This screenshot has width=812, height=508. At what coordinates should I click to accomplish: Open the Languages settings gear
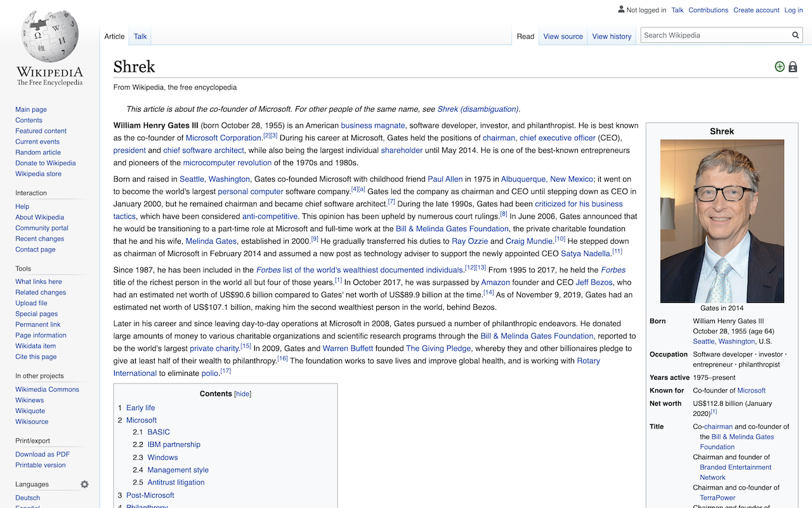[84, 484]
